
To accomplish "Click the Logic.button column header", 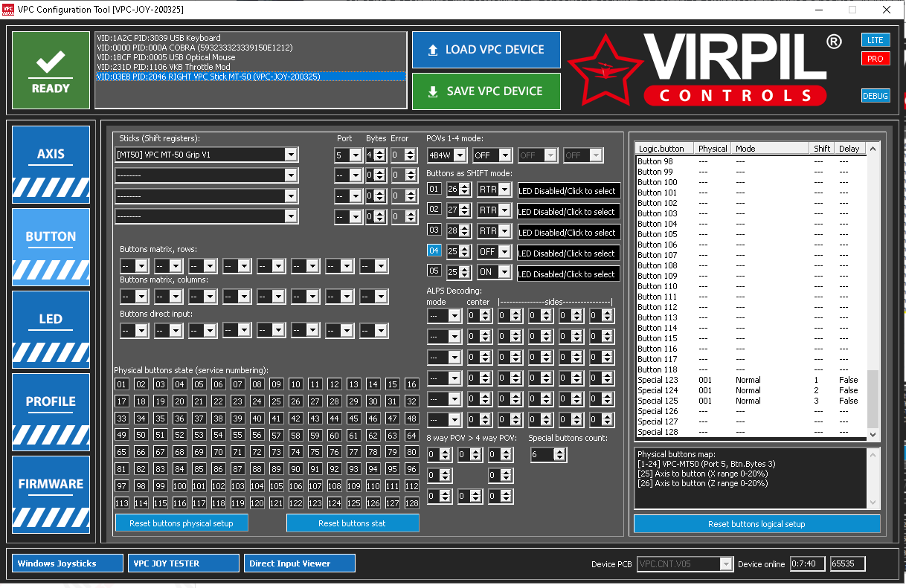I will coord(665,149).
